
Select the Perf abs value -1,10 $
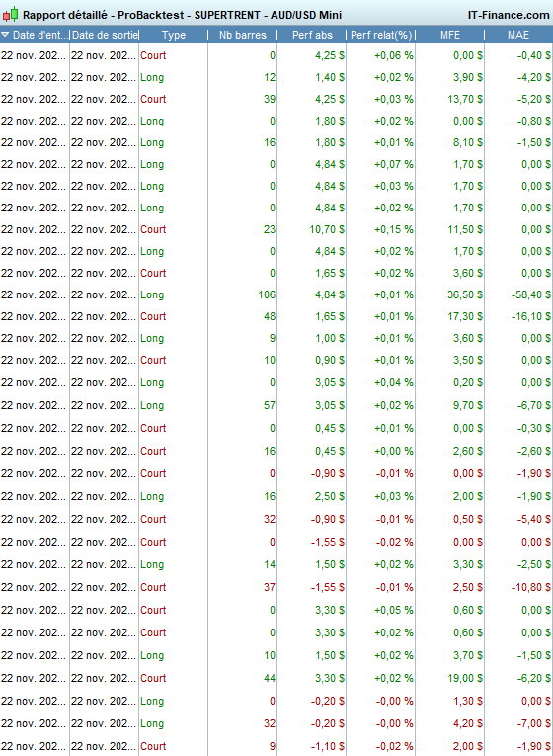pos(328,746)
